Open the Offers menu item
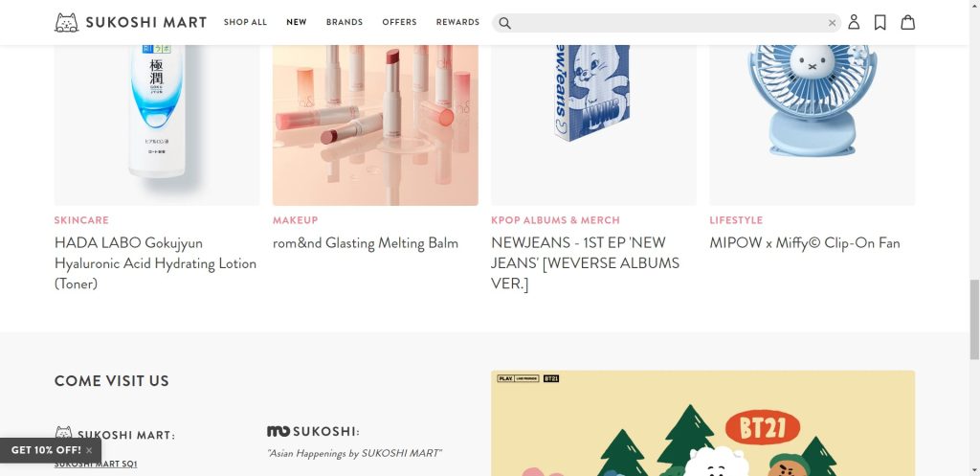The image size is (980, 476). pyautogui.click(x=399, y=22)
